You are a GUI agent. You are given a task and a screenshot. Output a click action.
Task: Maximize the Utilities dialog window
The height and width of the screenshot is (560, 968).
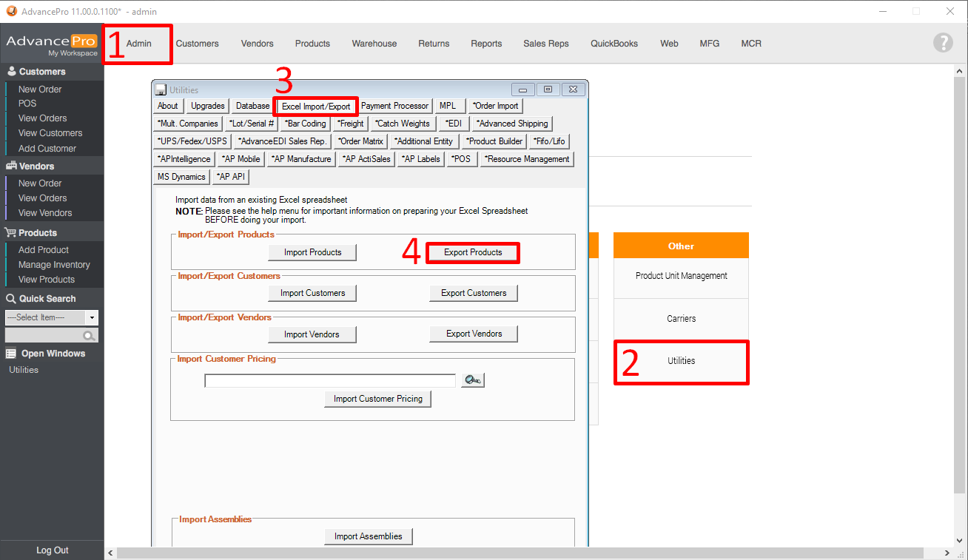pos(548,90)
